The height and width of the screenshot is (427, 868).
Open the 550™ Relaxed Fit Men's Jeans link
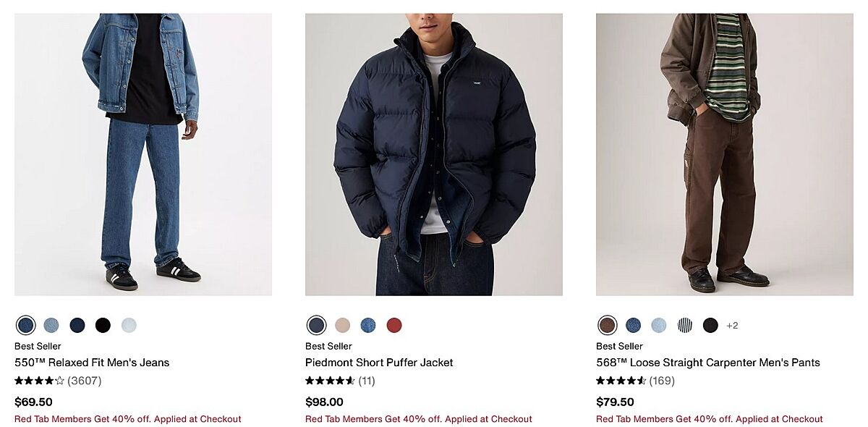pos(92,363)
